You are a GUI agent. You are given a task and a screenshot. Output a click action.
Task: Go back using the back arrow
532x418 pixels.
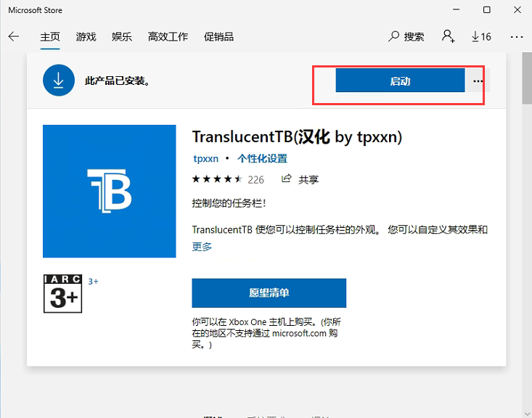pos(14,36)
